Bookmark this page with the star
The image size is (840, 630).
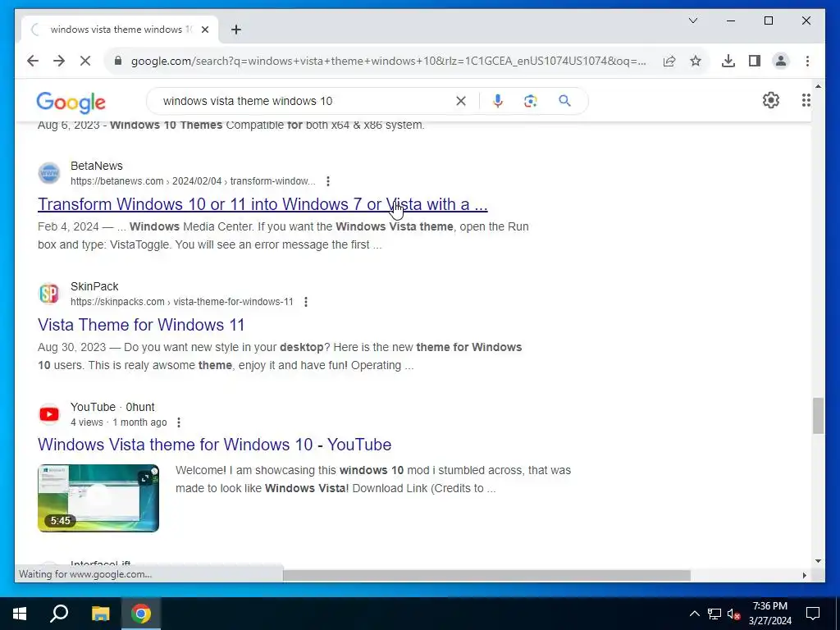point(696,61)
